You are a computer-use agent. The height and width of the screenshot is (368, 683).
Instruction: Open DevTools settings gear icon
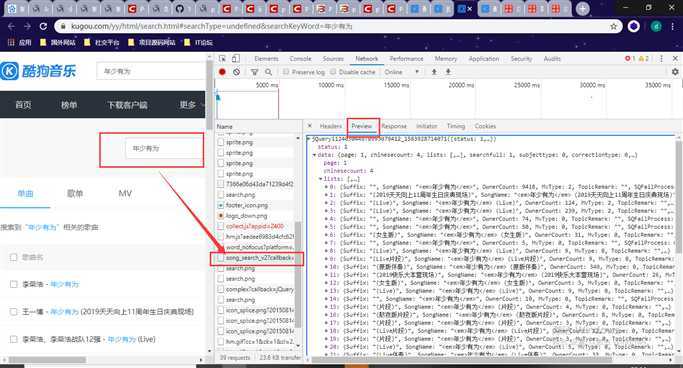(675, 72)
